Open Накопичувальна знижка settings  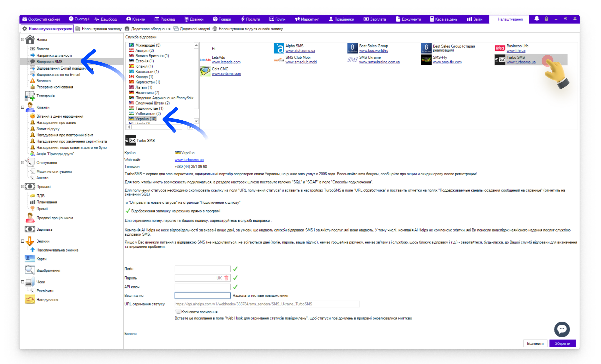point(57,250)
